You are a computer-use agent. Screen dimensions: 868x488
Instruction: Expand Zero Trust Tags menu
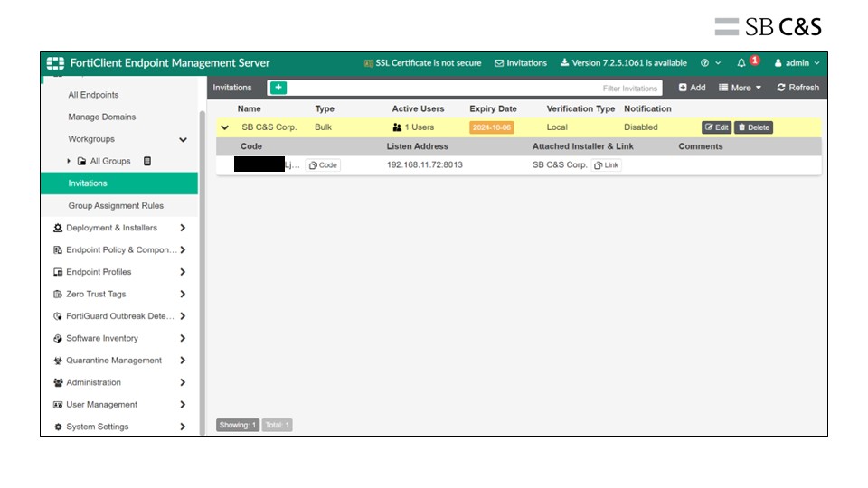tap(183, 294)
